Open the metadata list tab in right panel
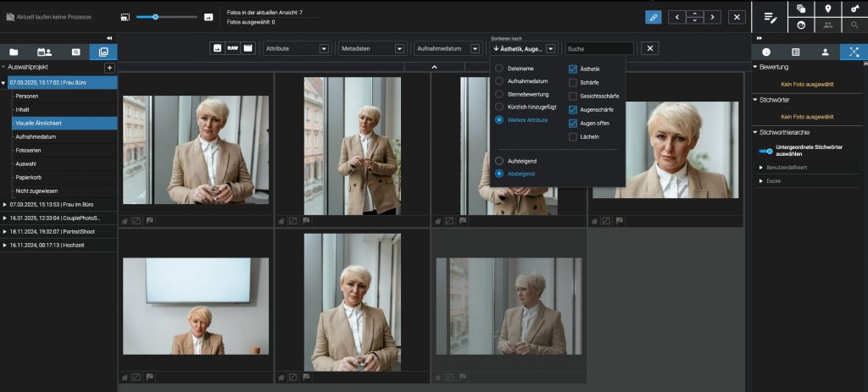Screen dimensions: 868x392 point(795,52)
